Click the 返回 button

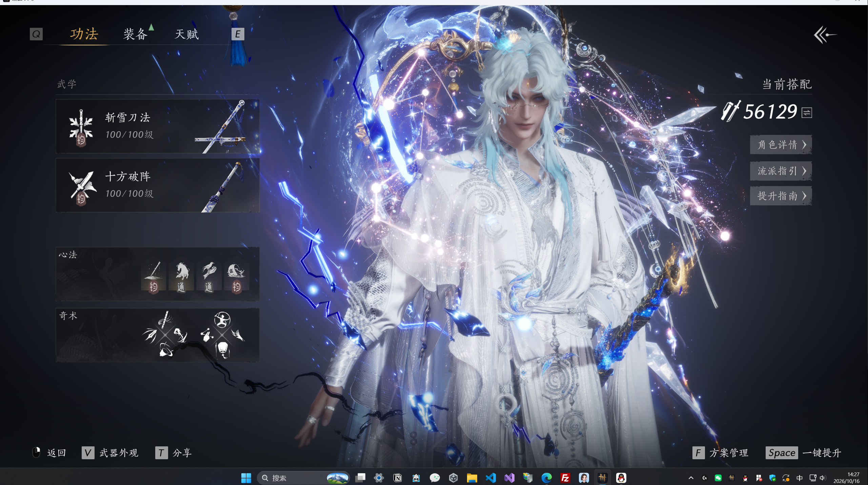coord(49,453)
